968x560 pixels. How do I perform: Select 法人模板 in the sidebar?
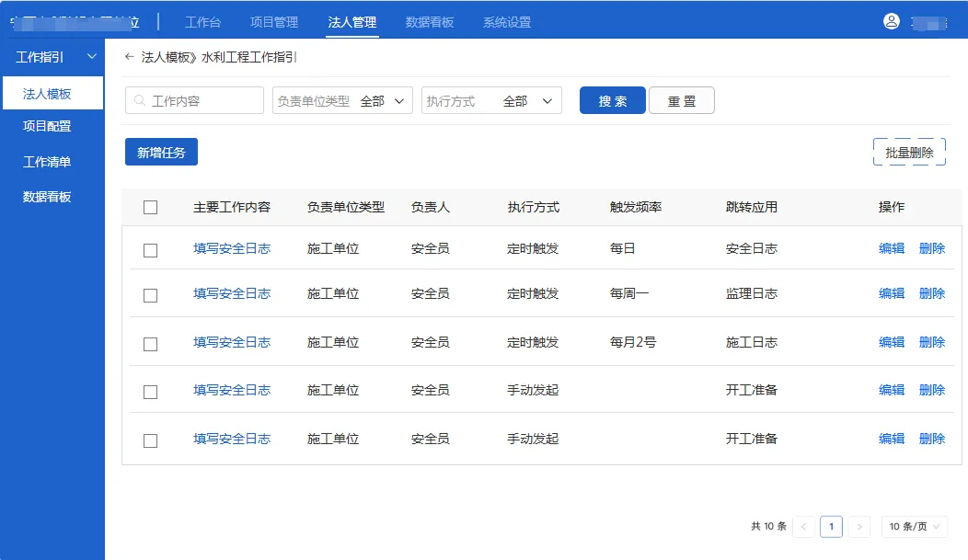(53, 93)
